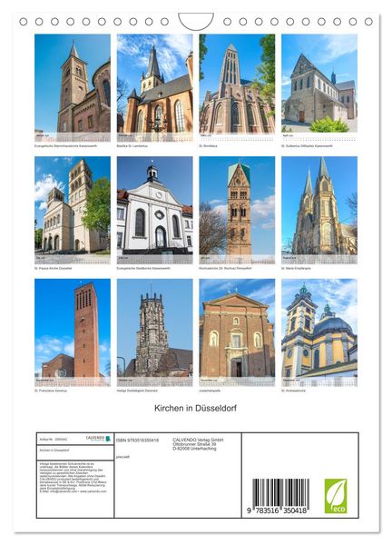The height and width of the screenshot is (545, 392).
Task: Click caption 'St. Andreaskirche'
Action: [293, 391]
